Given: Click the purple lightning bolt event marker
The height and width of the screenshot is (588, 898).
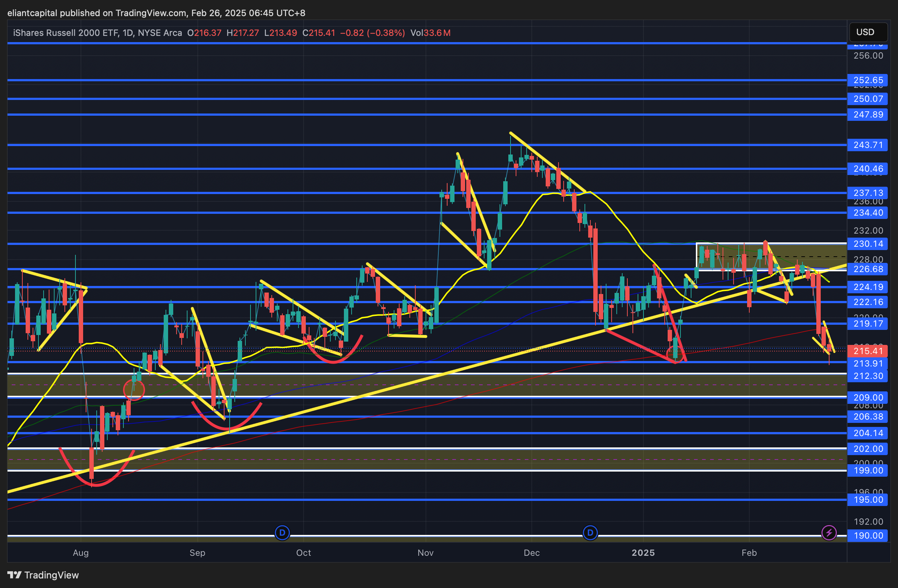Looking at the screenshot, I should point(829,533).
